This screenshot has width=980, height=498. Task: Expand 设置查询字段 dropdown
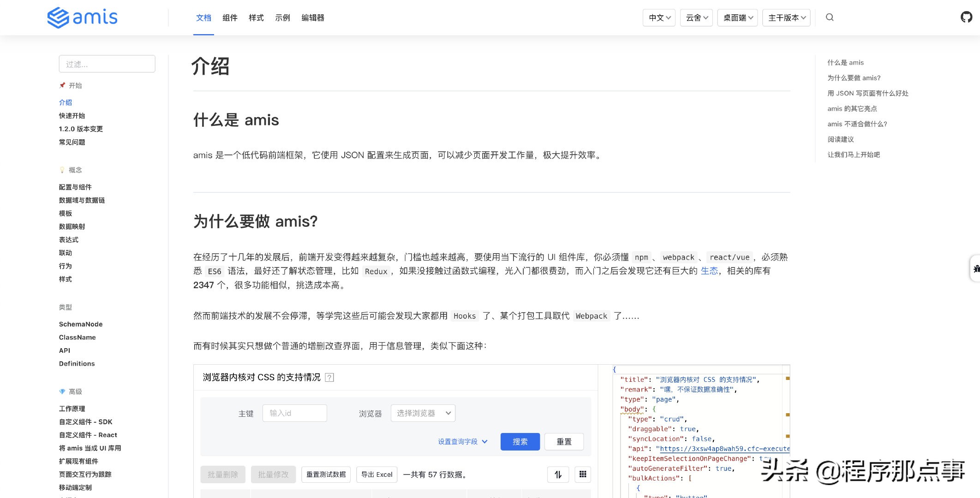click(x=463, y=442)
